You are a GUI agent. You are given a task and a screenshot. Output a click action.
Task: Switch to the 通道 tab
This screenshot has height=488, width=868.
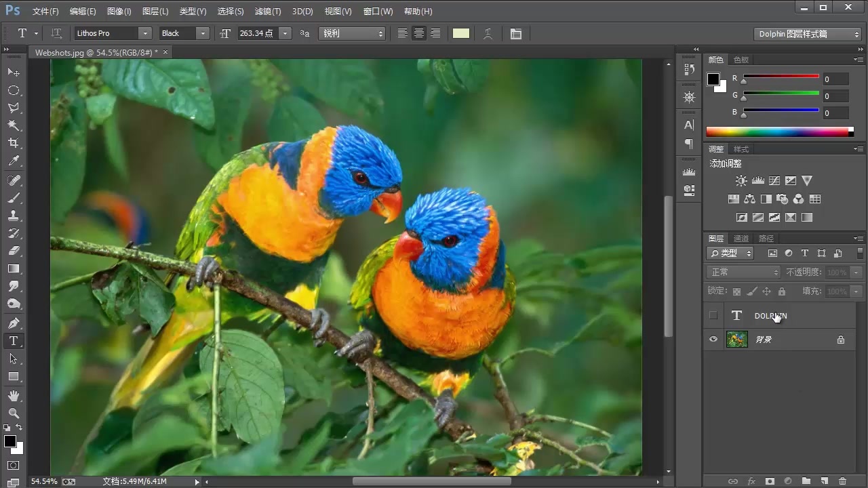741,239
